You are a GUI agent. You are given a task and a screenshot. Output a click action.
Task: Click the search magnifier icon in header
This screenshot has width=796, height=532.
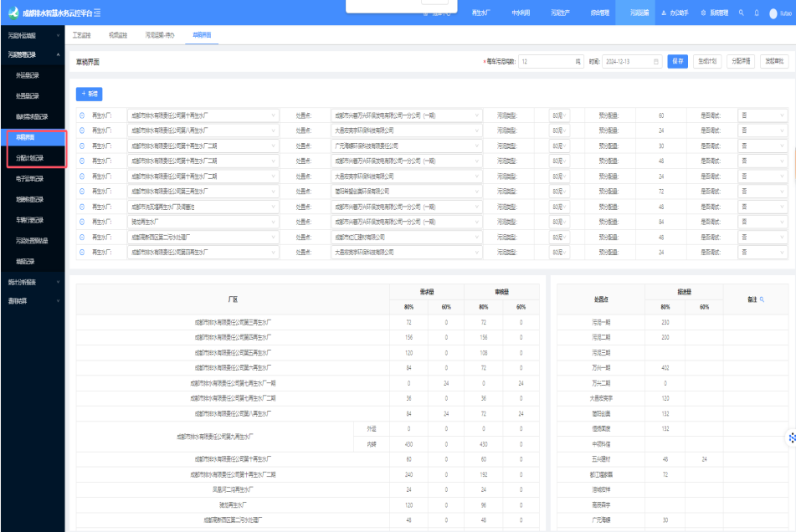(741, 13)
